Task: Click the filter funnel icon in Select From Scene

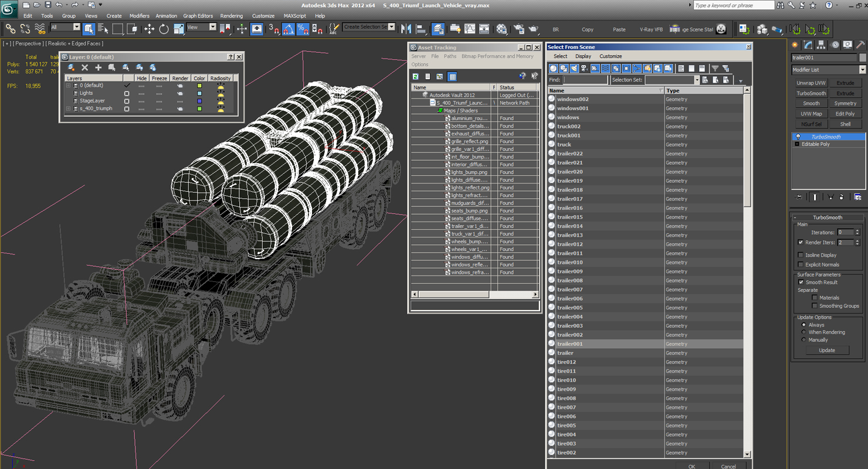Action: tap(715, 69)
